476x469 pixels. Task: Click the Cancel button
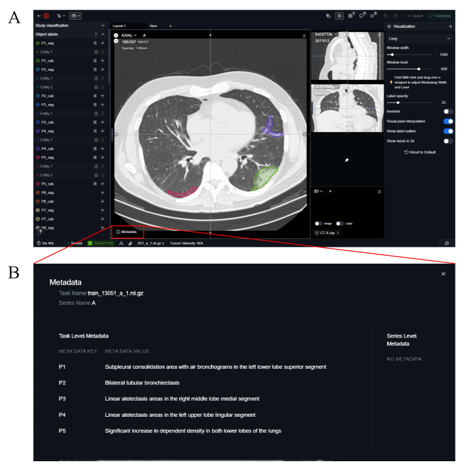coord(415,16)
